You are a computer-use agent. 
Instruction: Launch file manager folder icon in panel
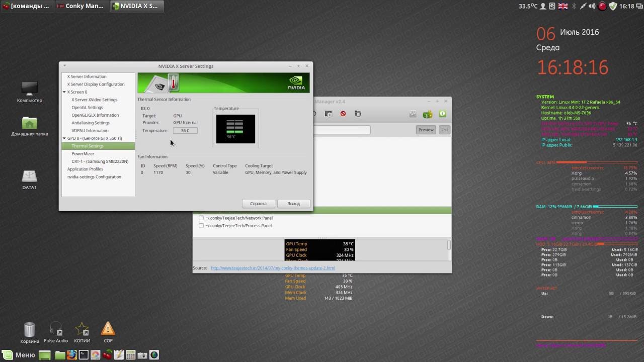(60, 355)
